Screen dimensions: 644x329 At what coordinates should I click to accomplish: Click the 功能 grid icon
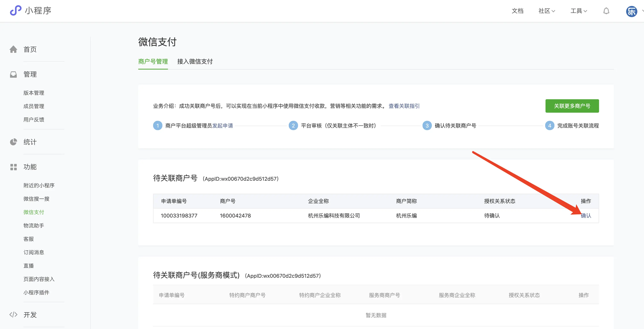tap(13, 167)
